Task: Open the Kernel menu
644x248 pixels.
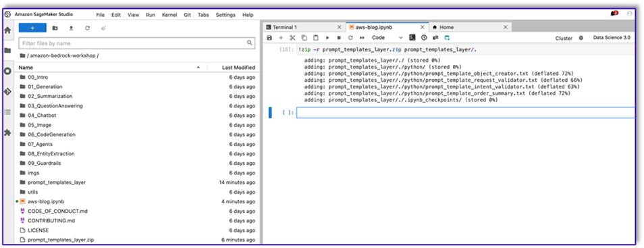Action: click(169, 15)
